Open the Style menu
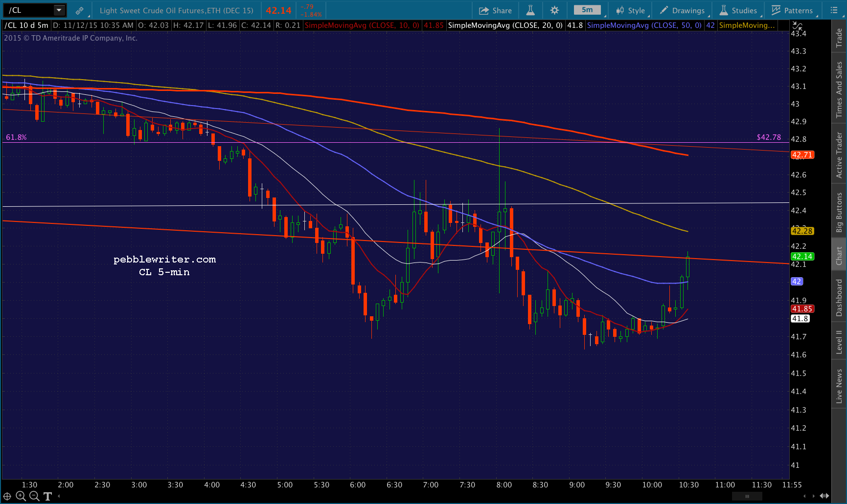The width and height of the screenshot is (847, 504). tap(631, 10)
